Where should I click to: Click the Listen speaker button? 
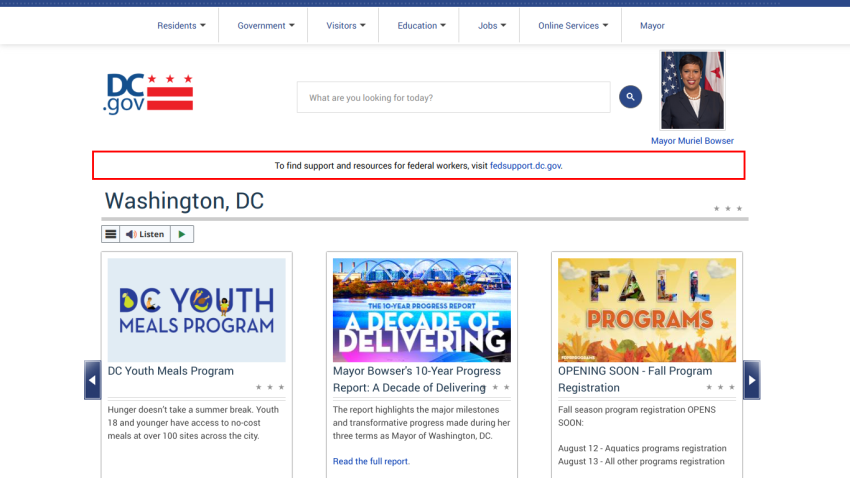click(x=145, y=234)
